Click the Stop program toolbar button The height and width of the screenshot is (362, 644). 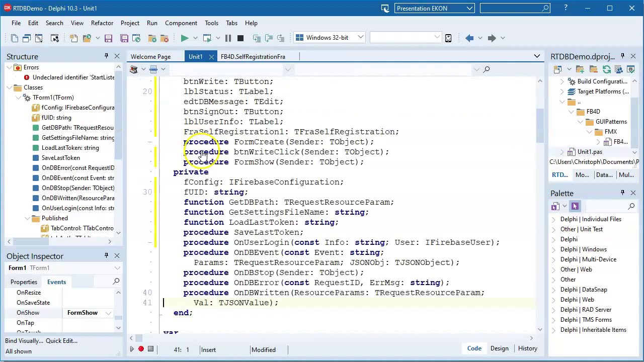[x=240, y=38]
